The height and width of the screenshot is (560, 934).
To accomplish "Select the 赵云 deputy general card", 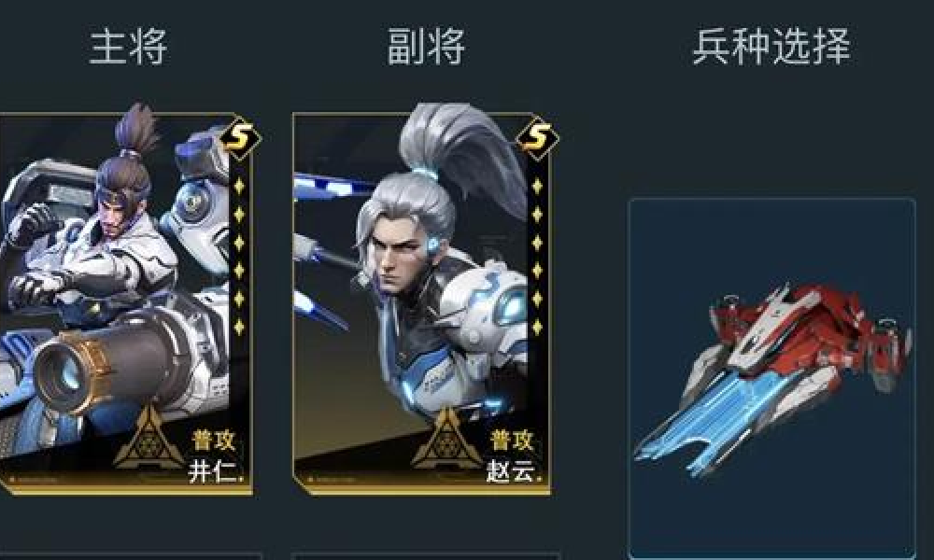I will coord(422,303).
